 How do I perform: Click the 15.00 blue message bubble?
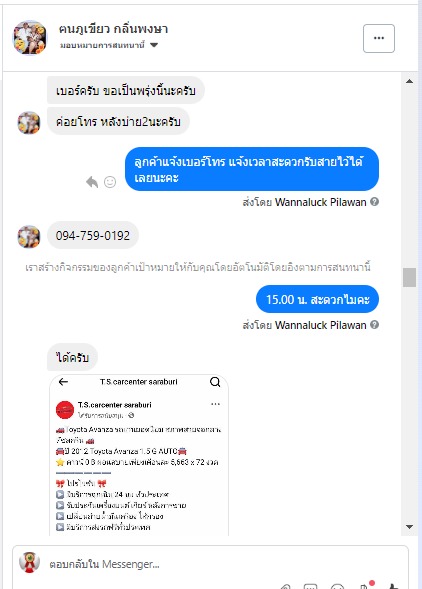[317, 299]
